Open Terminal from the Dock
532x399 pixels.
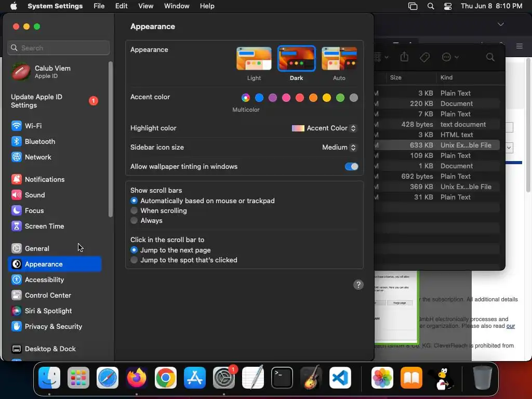coord(282,378)
